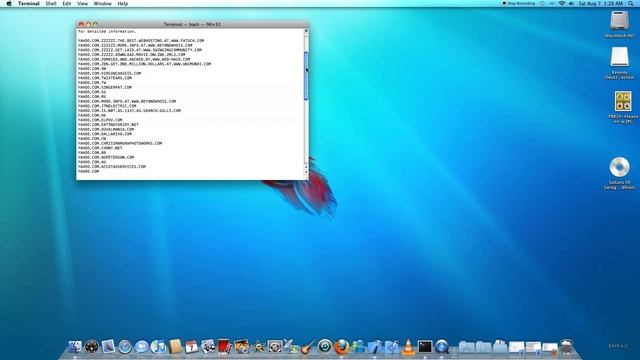640x360 pixels.
Task: Open Finder from the Dock
Action: click(x=75, y=347)
